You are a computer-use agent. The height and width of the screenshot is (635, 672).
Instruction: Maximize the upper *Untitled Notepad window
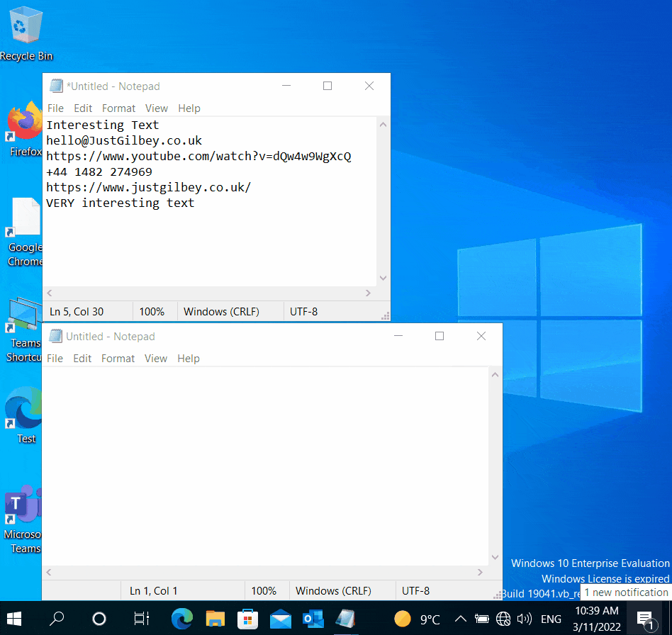[327, 86]
